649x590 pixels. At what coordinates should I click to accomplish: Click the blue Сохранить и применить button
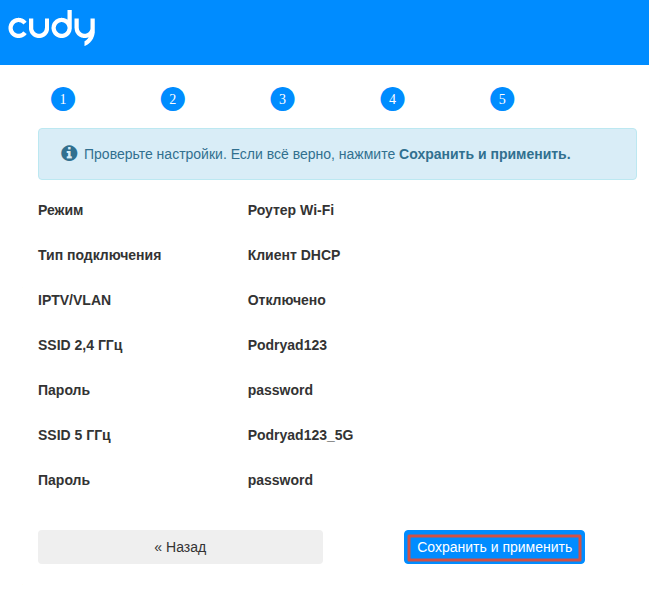click(x=494, y=547)
